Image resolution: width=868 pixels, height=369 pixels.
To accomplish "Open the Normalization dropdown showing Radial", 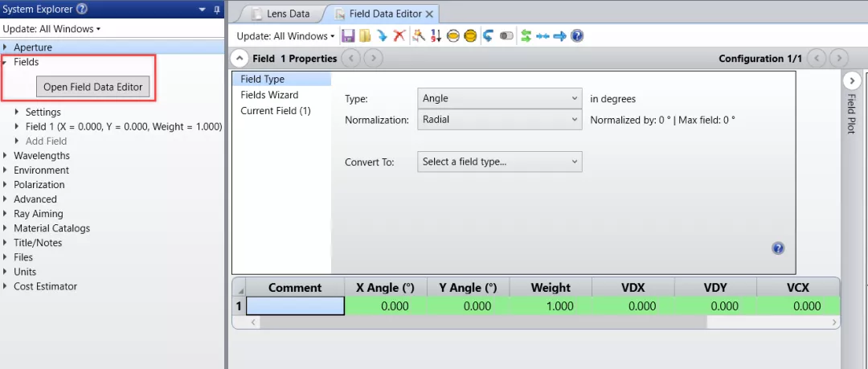I will pos(499,119).
